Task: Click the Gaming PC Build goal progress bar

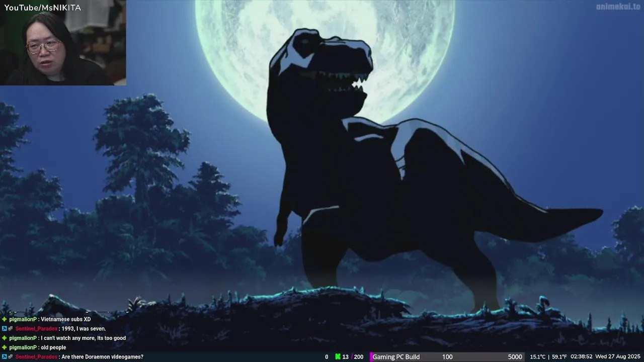Action: coord(447,357)
